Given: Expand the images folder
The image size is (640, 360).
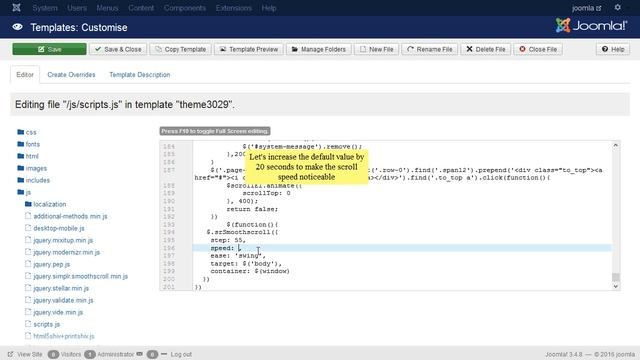Looking at the screenshot, I should [36, 168].
